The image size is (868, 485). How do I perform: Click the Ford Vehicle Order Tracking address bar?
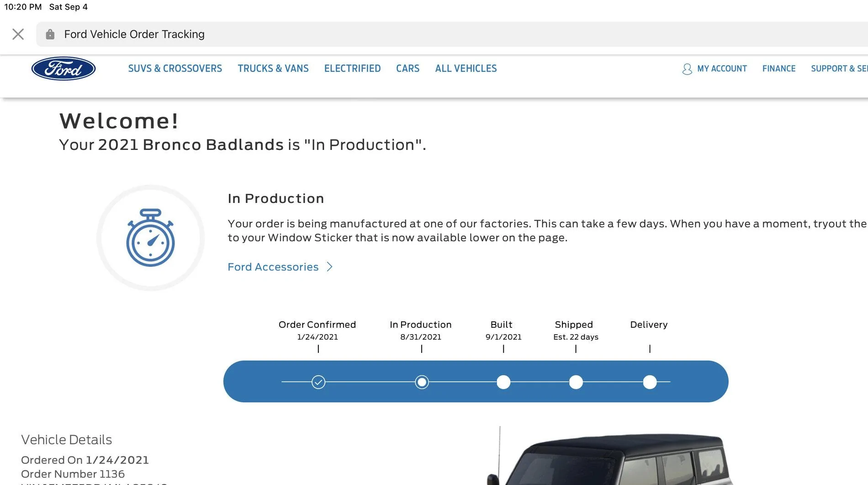(452, 34)
